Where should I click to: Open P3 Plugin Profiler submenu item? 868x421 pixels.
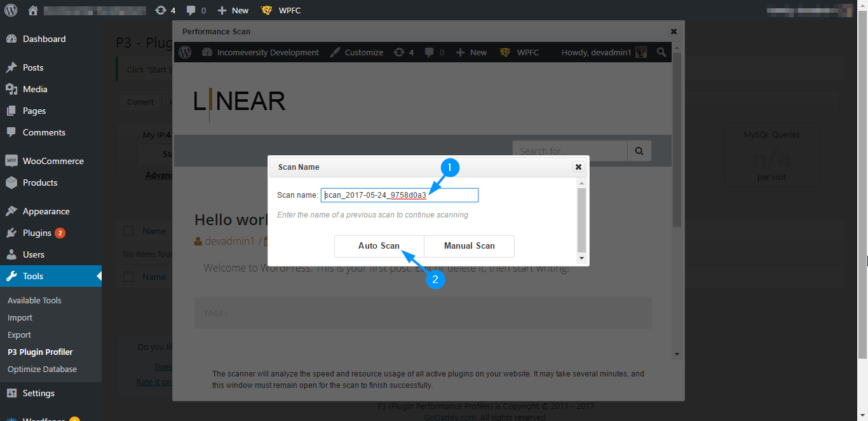[x=40, y=352]
